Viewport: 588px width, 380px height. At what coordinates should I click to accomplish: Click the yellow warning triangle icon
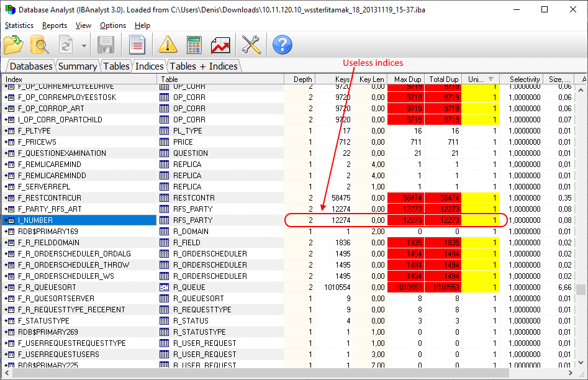(168, 45)
